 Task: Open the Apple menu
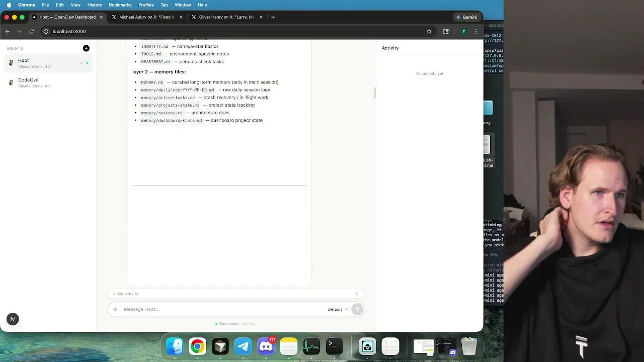9,5
